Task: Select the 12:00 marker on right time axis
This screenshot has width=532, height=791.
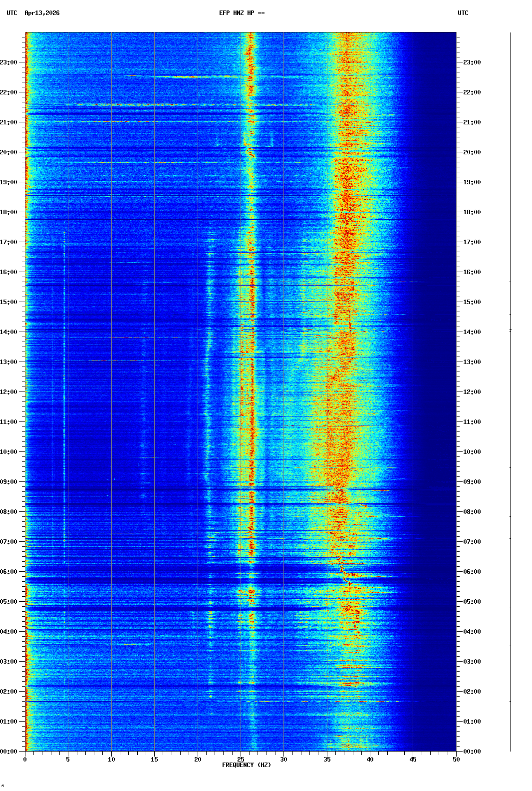Action: (x=472, y=392)
